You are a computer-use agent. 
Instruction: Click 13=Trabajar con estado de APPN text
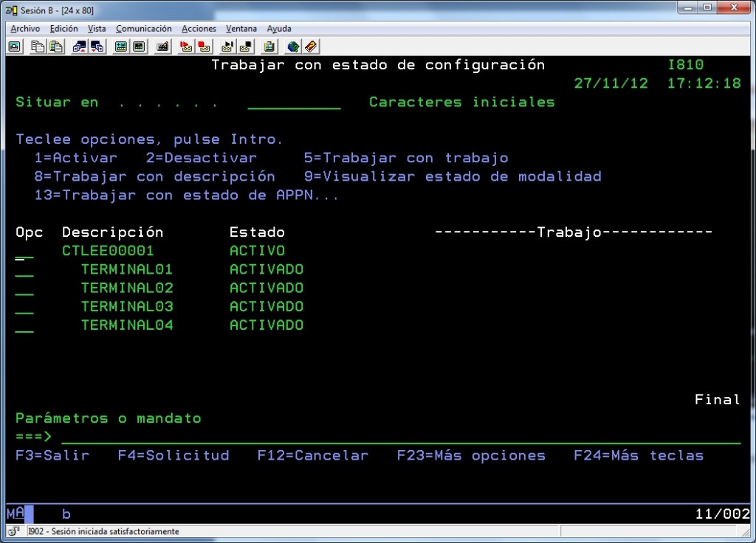coord(187,195)
